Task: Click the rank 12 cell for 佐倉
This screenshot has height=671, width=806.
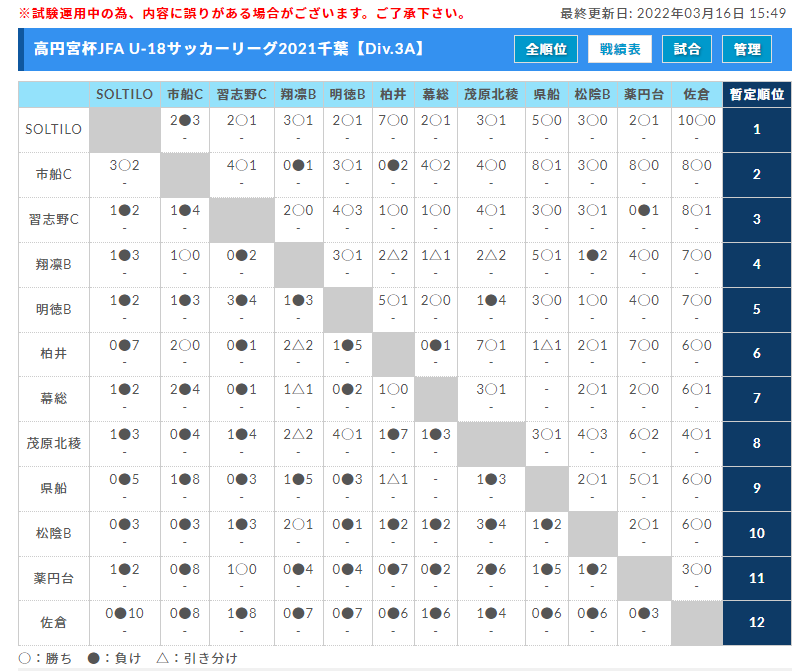Action: pyautogui.click(x=757, y=623)
